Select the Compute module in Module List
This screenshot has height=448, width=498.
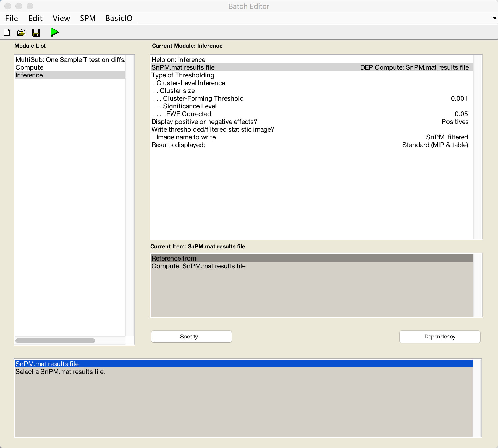point(70,67)
